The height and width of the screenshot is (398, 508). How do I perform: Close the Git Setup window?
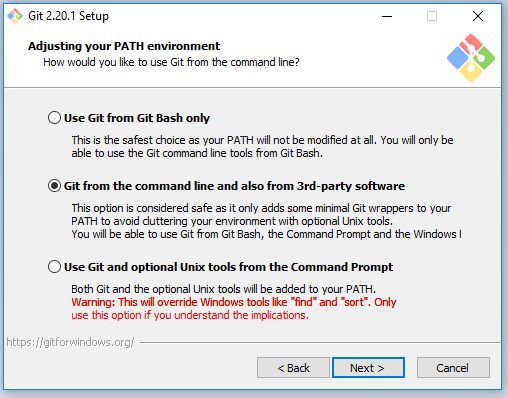(478, 16)
